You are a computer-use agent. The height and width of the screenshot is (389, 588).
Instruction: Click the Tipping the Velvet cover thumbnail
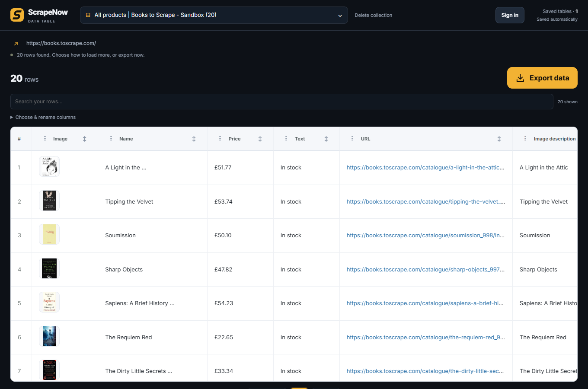pyautogui.click(x=49, y=201)
